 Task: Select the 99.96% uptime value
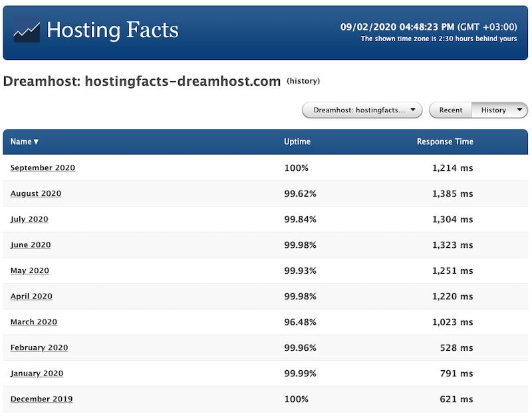(x=301, y=348)
